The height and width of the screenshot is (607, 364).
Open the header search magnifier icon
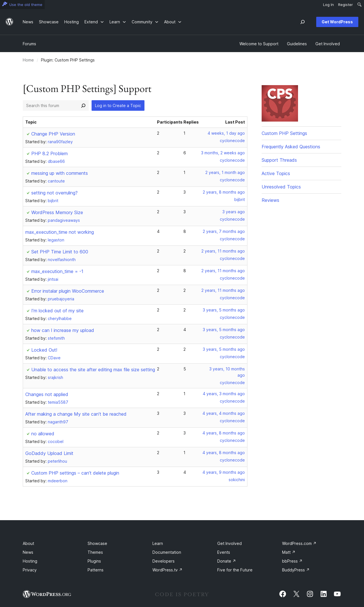coord(303,22)
